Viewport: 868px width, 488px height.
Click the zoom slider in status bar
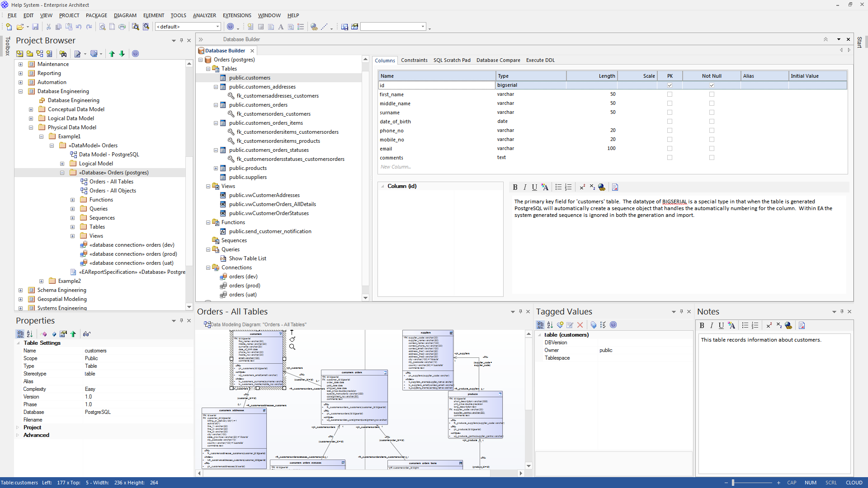point(733,483)
